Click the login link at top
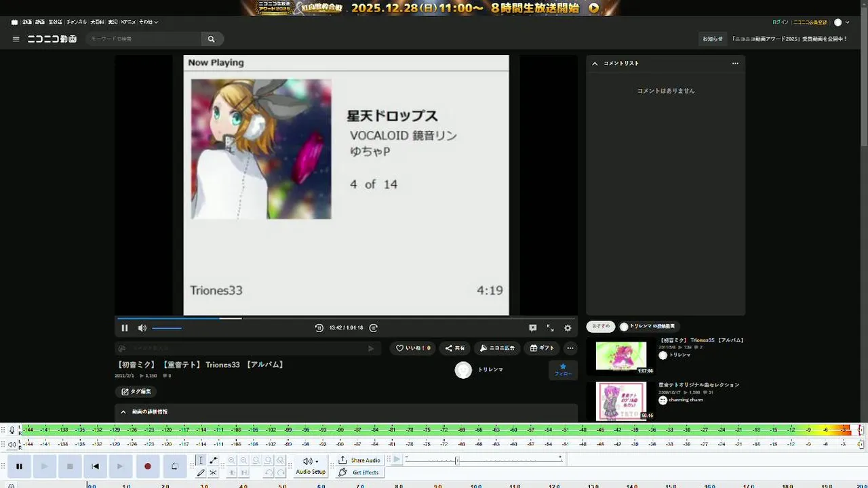Screen dimensions: 868x488 [x=781, y=22]
